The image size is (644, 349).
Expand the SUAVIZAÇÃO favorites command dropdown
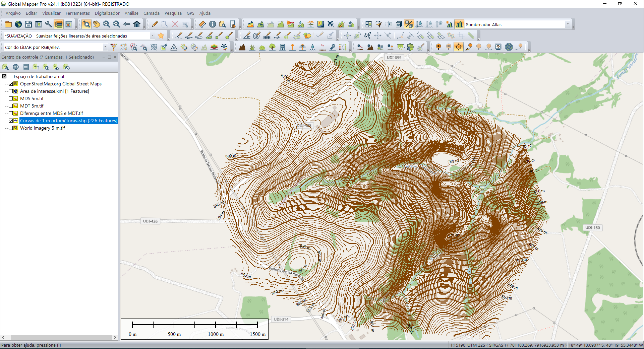click(x=153, y=36)
